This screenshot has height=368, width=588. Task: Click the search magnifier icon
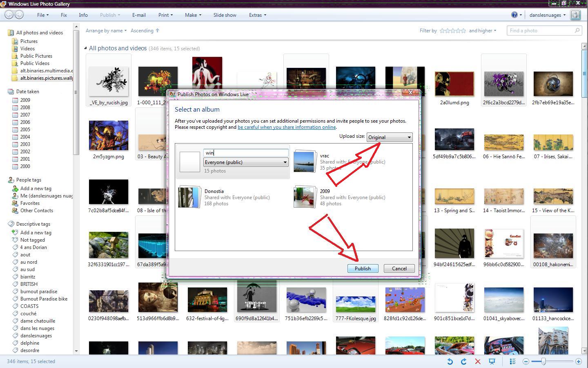coord(577,31)
